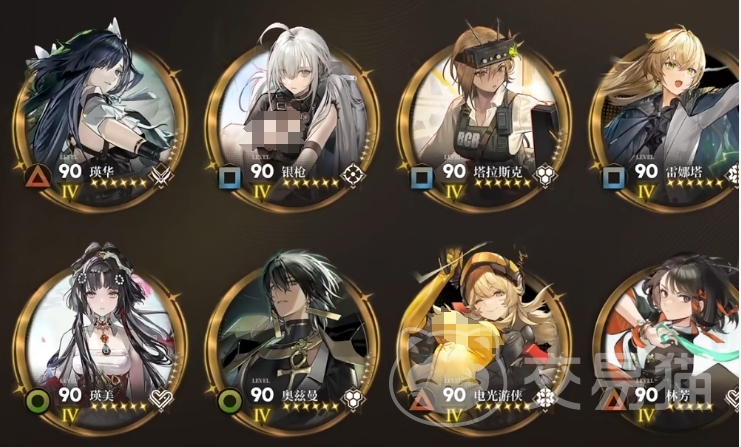The image size is (741, 447).
Task: Click red triangle icon beside 瑛华
Action: 35,178
